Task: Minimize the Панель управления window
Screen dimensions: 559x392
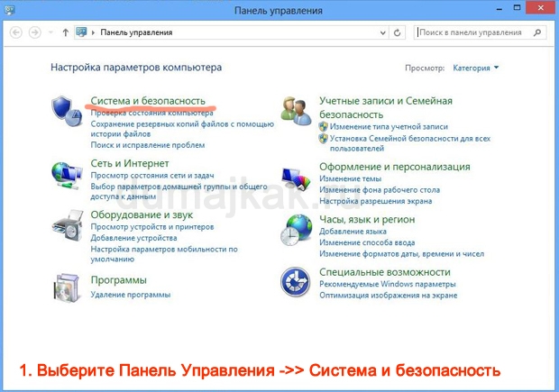Action: tap(499, 8)
